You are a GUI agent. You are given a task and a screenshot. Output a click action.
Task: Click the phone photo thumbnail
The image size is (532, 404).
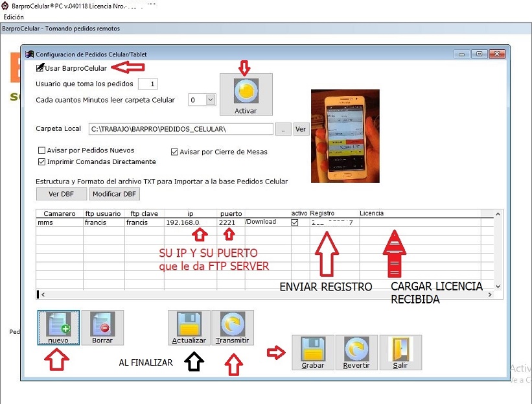tap(345, 136)
